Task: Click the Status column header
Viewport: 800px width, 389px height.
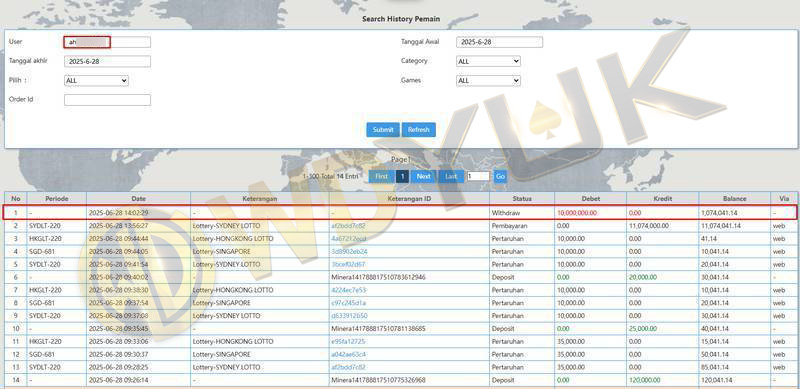Action: pyautogui.click(x=522, y=199)
